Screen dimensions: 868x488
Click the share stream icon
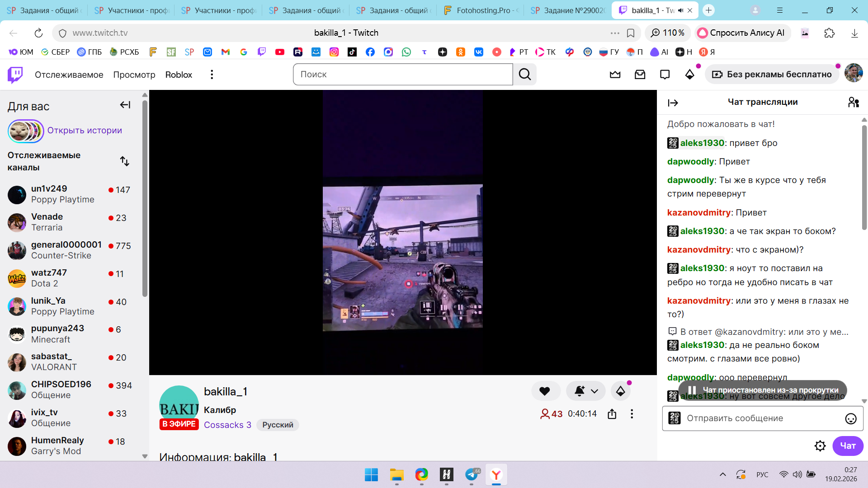(612, 414)
